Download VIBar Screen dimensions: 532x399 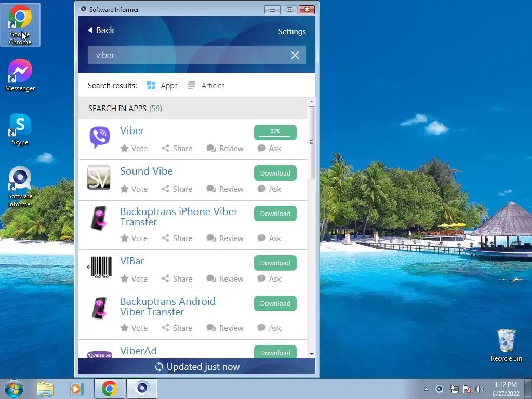click(x=275, y=263)
